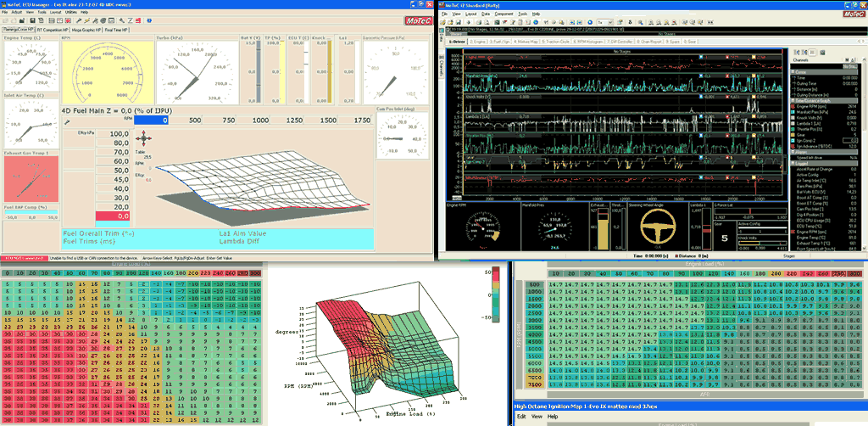
Task: Click the G-Force Lat horizontal bar gauge
Action: tap(750, 211)
